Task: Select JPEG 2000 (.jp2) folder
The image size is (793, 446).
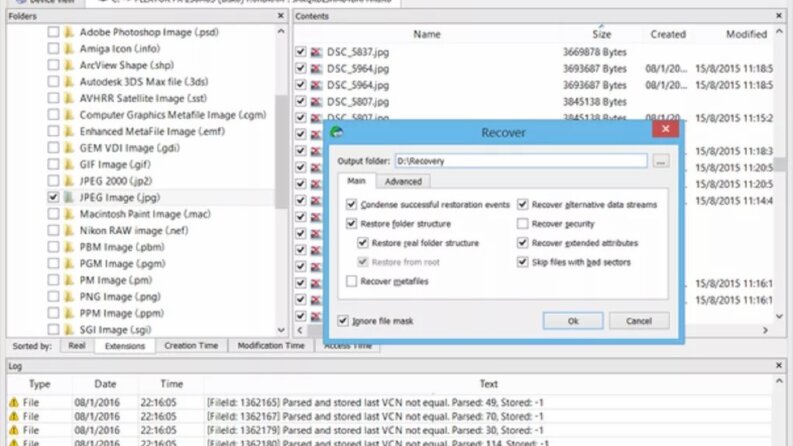Action: (x=116, y=181)
